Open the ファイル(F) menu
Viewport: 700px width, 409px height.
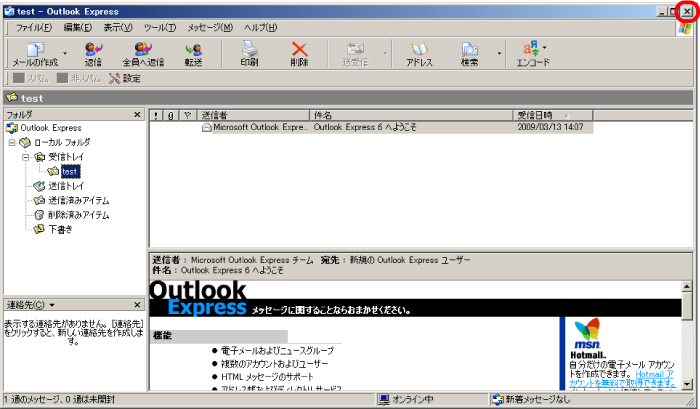coord(34,28)
